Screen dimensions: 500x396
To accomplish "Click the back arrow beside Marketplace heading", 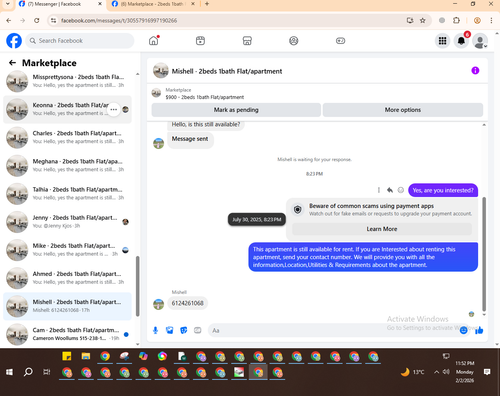I will pos(12,63).
